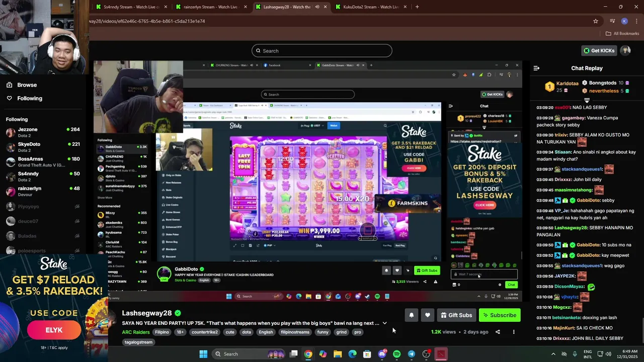Toggle follow heart for Lashsegway28
Image resolution: width=644 pixels, height=362 pixels.
coord(427,315)
